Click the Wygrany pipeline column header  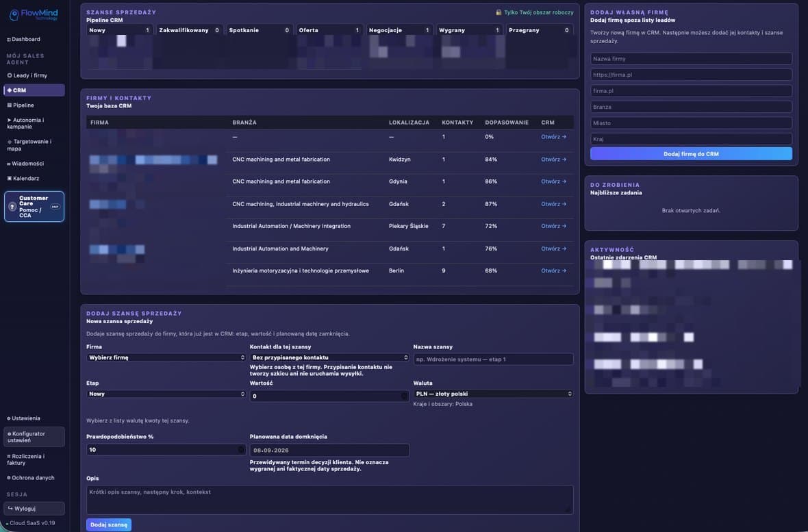(469, 30)
